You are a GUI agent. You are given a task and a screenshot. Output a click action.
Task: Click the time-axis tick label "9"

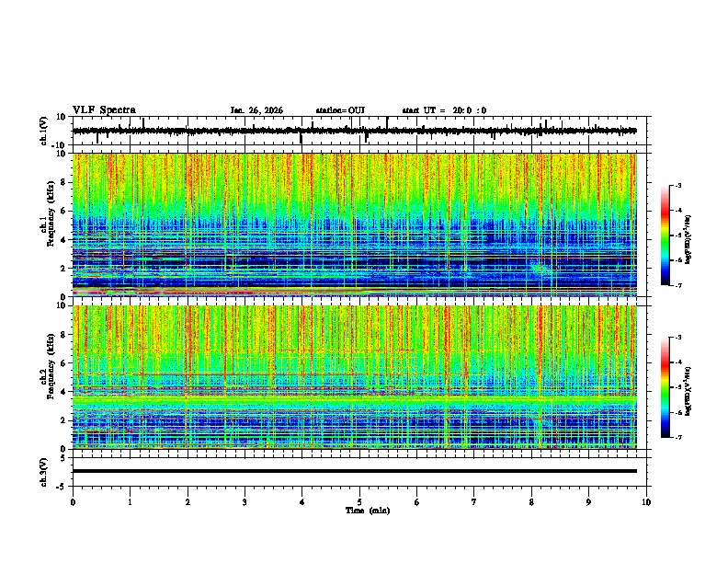pos(588,502)
